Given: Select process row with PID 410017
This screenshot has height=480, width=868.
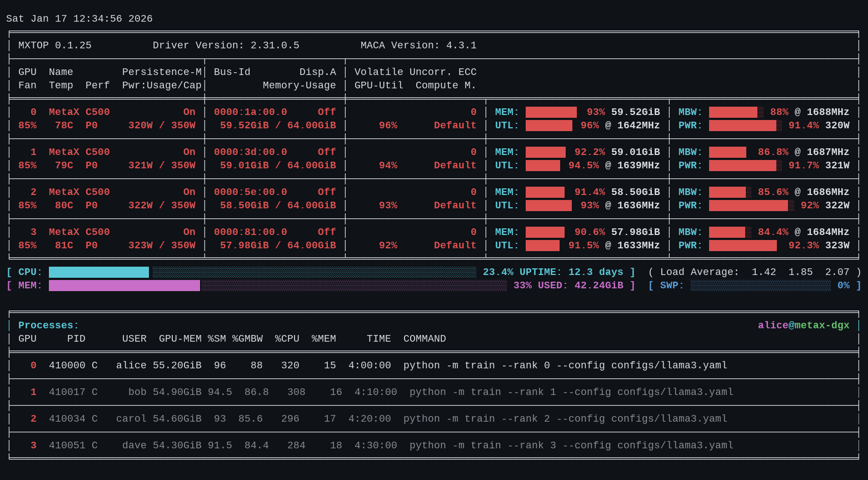Looking at the screenshot, I should (x=434, y=392).
